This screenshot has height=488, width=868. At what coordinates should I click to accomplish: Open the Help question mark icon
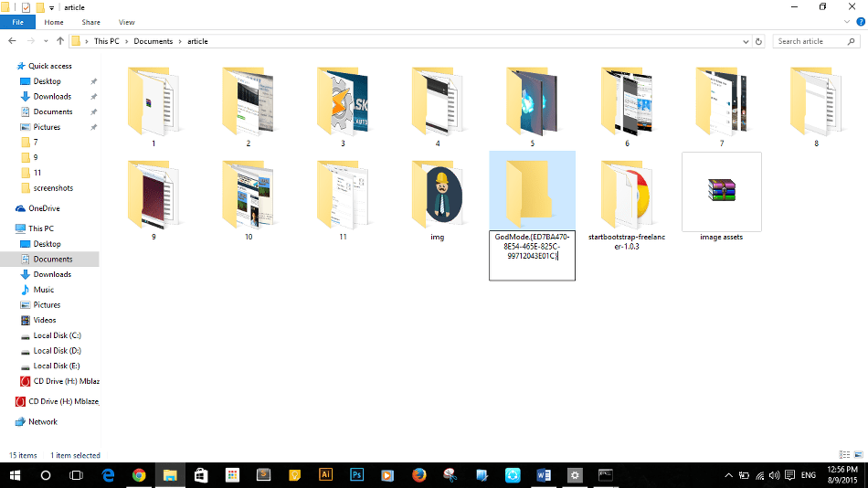click(x=860, y=22)
